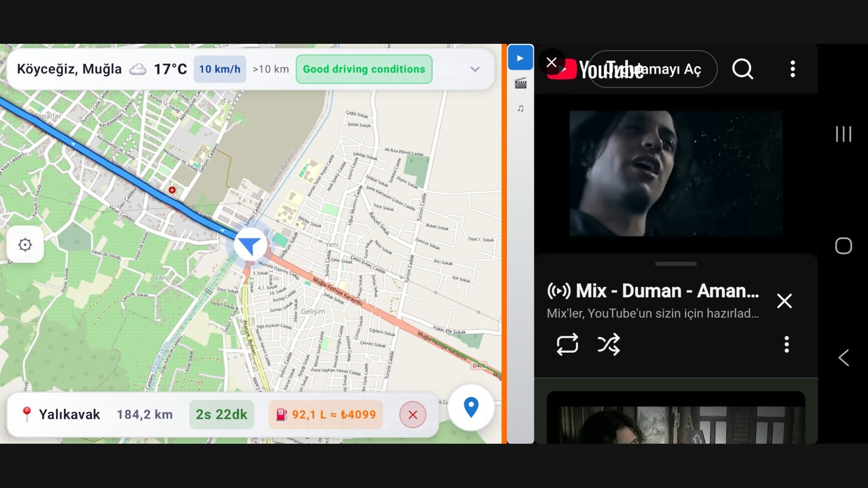Open the YouTube three-dot options menu
The width and height of the screenshot is (868, 488).
(793, 69)
